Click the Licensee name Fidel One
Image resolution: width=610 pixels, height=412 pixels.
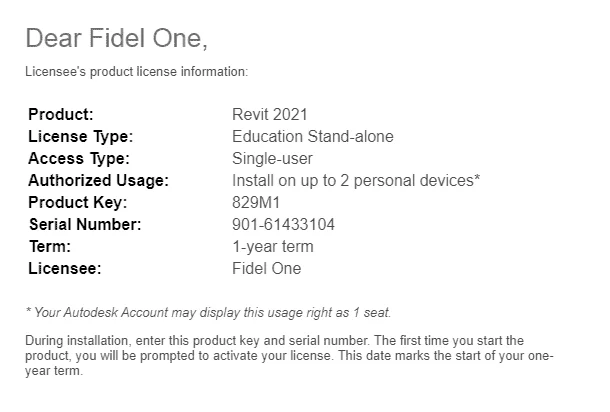[266, 268]
